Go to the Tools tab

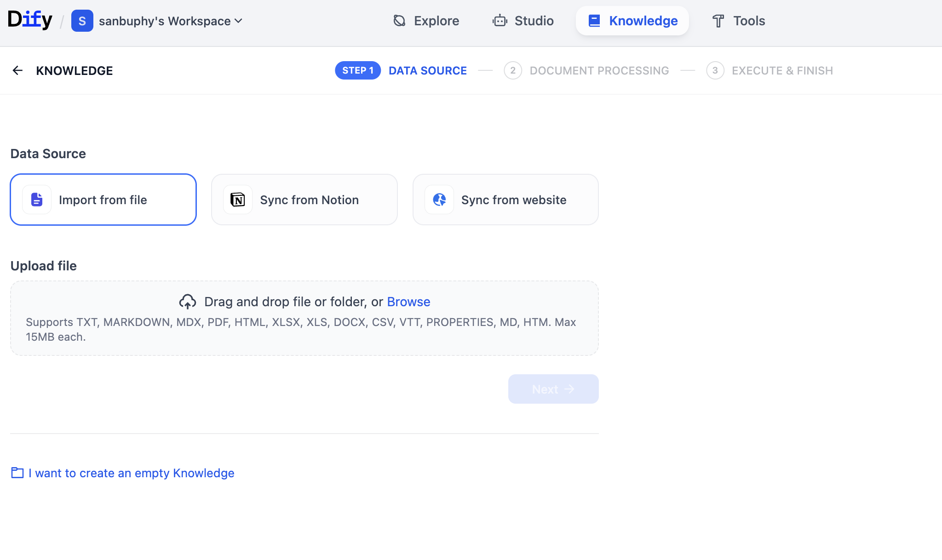739,21
